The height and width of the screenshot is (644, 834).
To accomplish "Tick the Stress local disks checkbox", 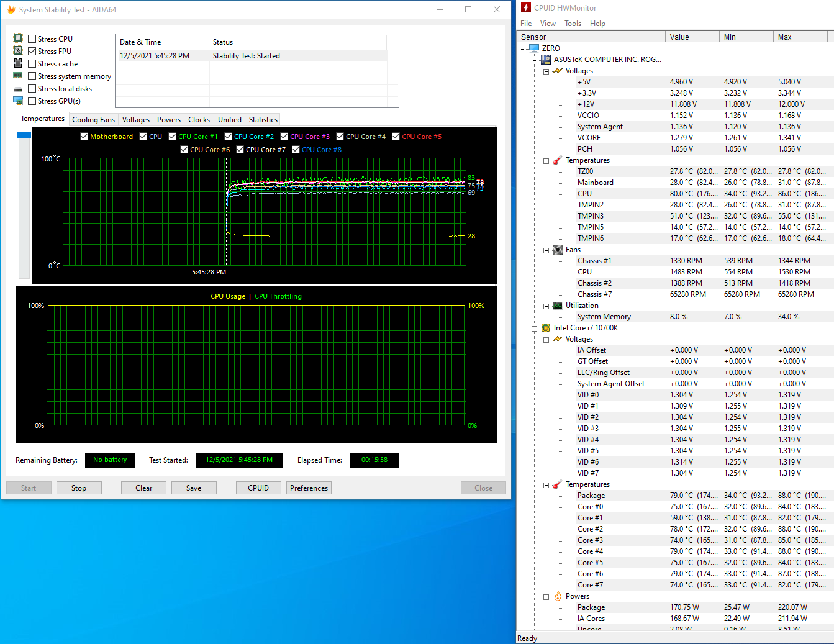I will coord(32,88).
